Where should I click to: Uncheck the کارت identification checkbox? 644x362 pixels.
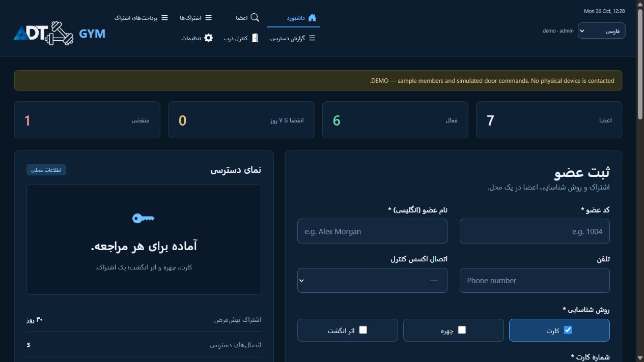(568, 330)
